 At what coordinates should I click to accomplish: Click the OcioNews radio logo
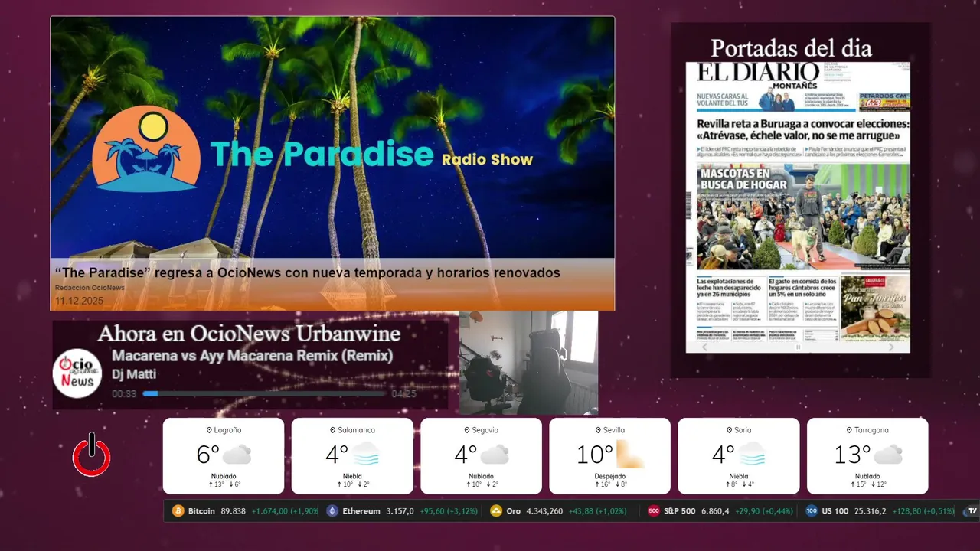77,373
